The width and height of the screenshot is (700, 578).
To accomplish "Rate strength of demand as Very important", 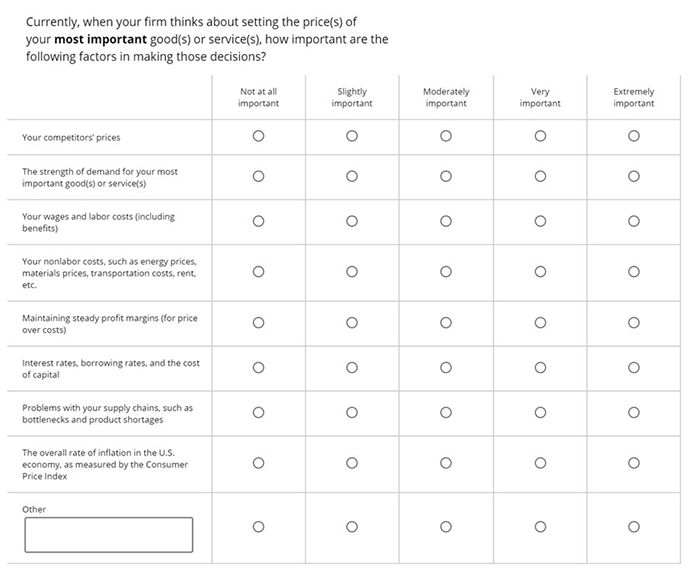I will point(540,176).
